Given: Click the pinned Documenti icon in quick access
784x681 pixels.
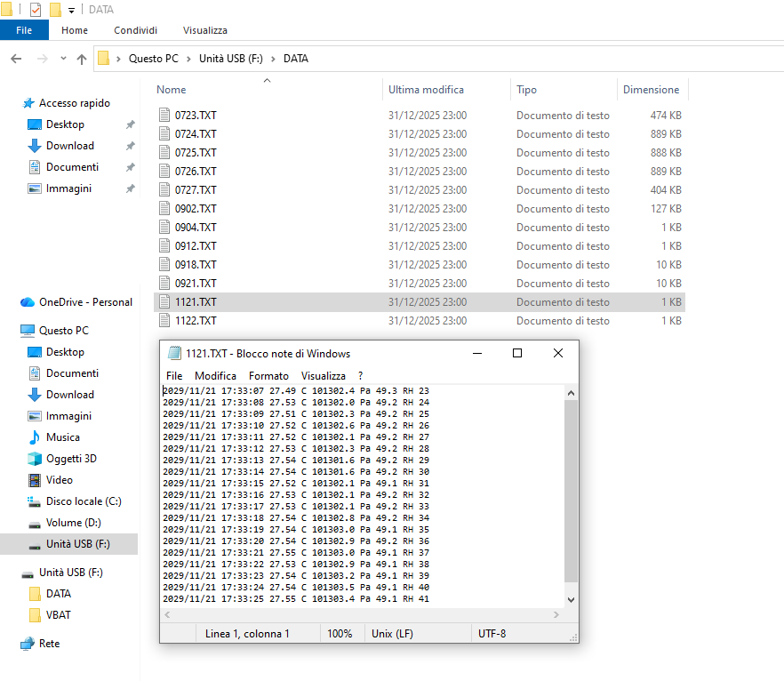Looking at the screenshot, I should [35, 167].
